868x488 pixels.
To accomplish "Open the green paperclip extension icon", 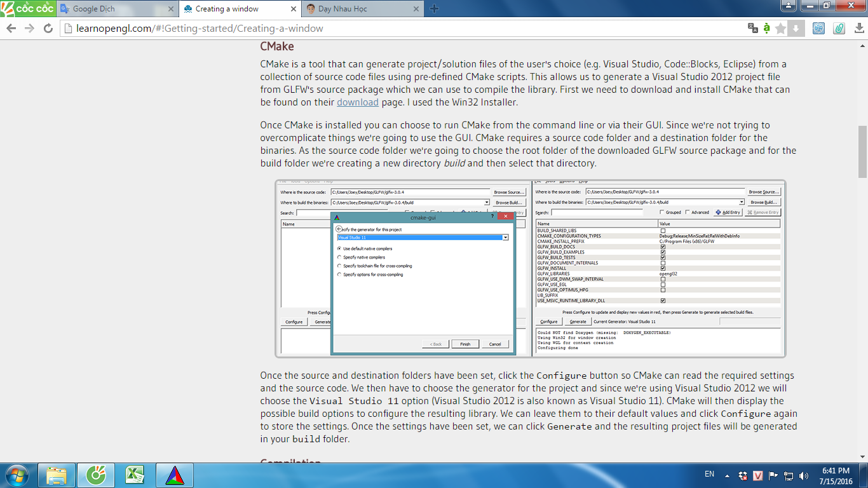I will pyautogui.click(x=839, y=29).
